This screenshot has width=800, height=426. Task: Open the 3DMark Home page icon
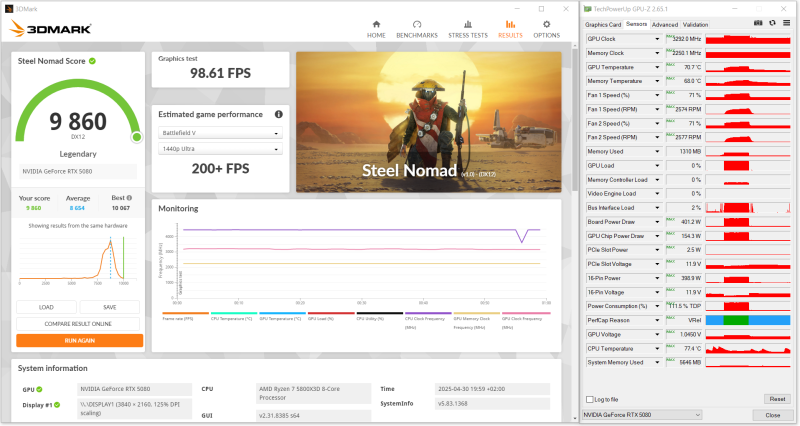click(376, 24)
